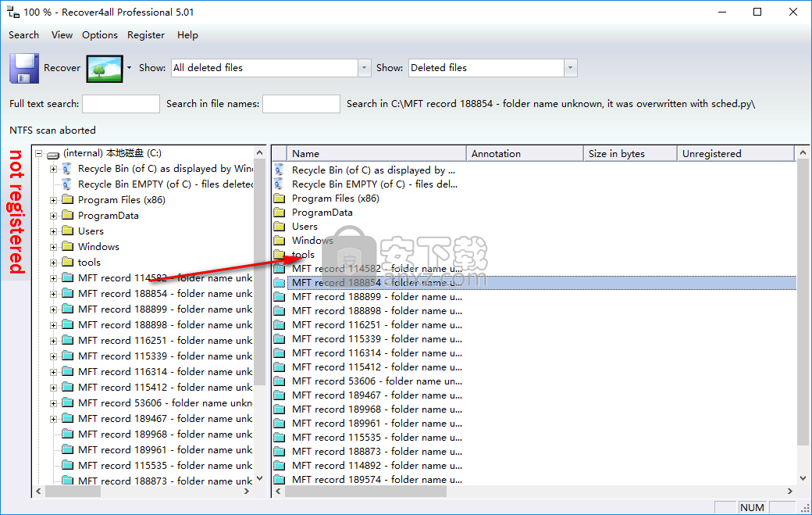Select MFT record 116314 in tree
Screen dimensions: 812x515
pyautogui.click(x=166, y=371)
